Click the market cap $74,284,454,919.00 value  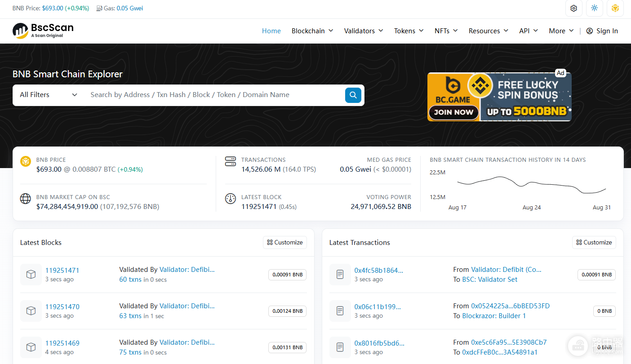(x=67, y=207)
